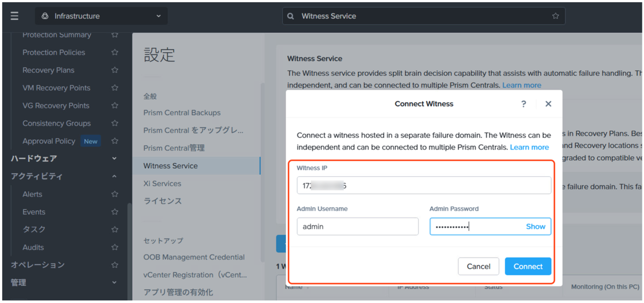Star the Recovery Plans sidebar entry
Viewport: 644px width, 303px height.
pos(114,70)
